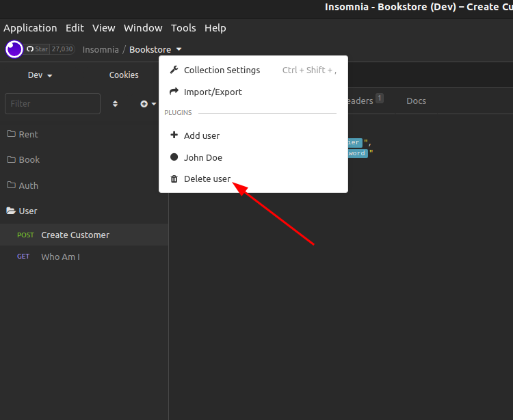Choose Import/Export from the menu

coord(253,92)
